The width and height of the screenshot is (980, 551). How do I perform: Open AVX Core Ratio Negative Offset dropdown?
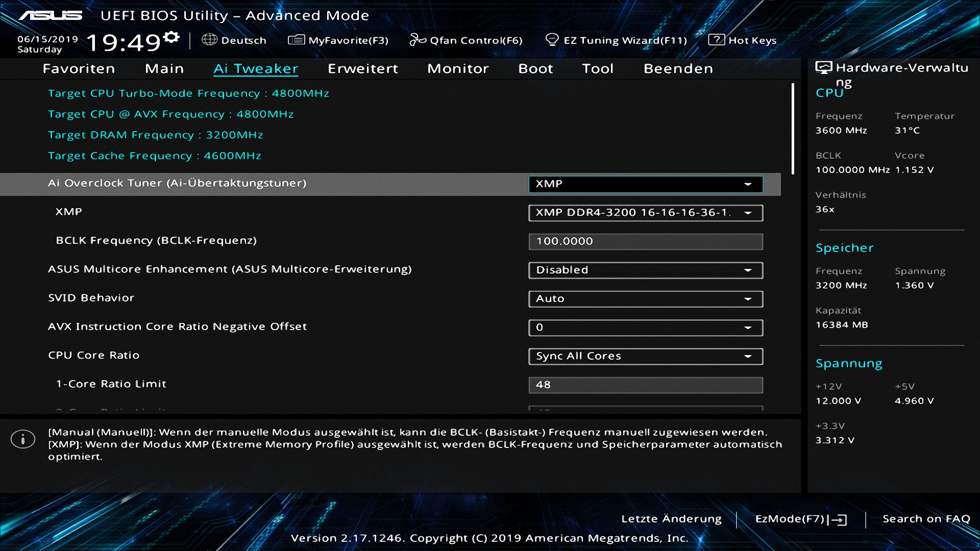[645, 328]
